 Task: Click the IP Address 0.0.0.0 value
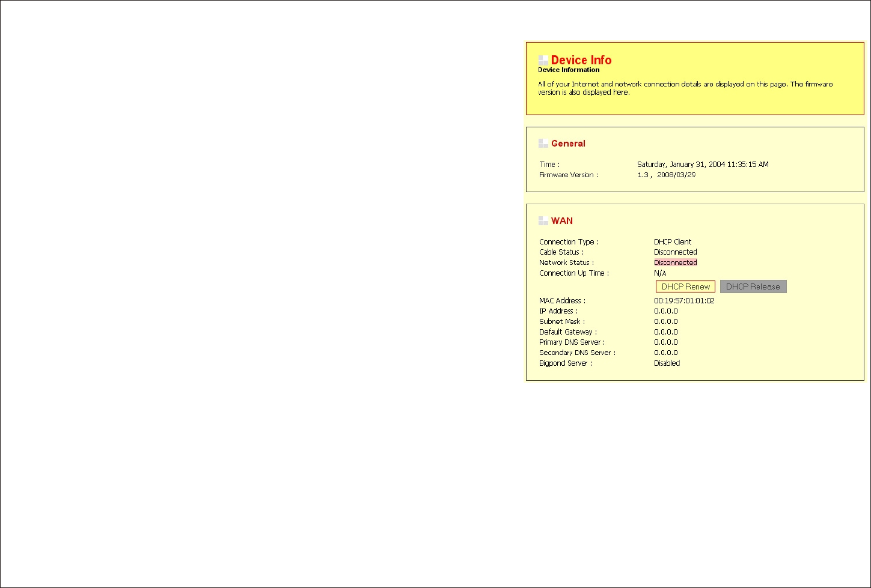coord(666,311)
